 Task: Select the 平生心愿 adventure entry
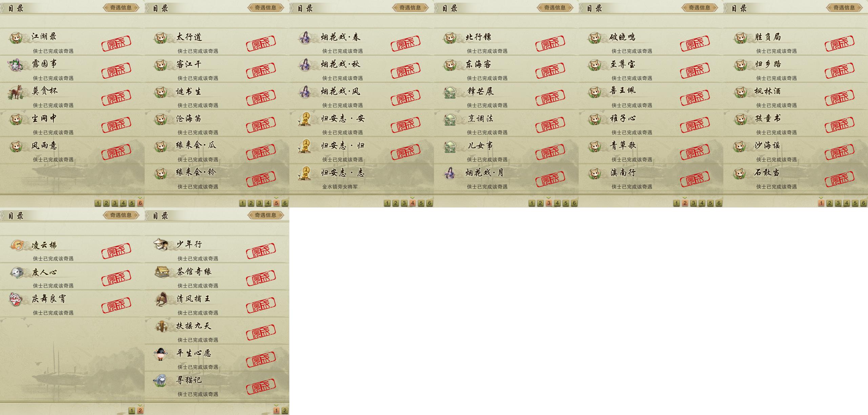(x=217, y=358)
